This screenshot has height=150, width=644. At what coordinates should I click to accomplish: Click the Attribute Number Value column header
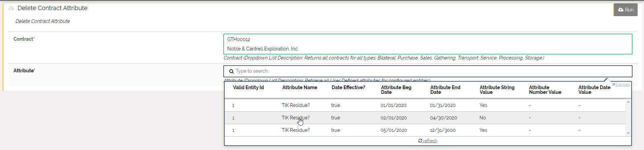tap(545, 90)
